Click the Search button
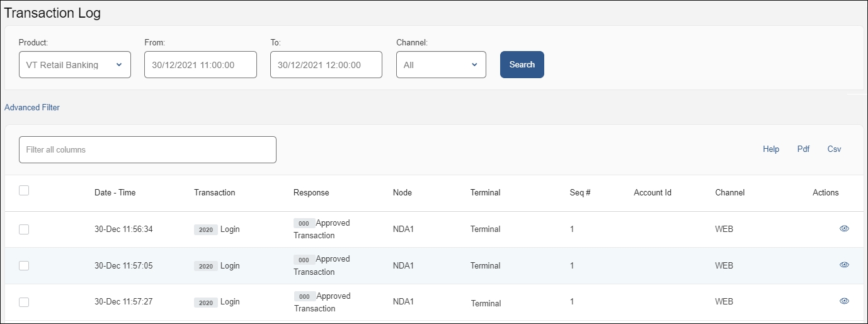This screenshot has height=324, width=868. [522, 65]
